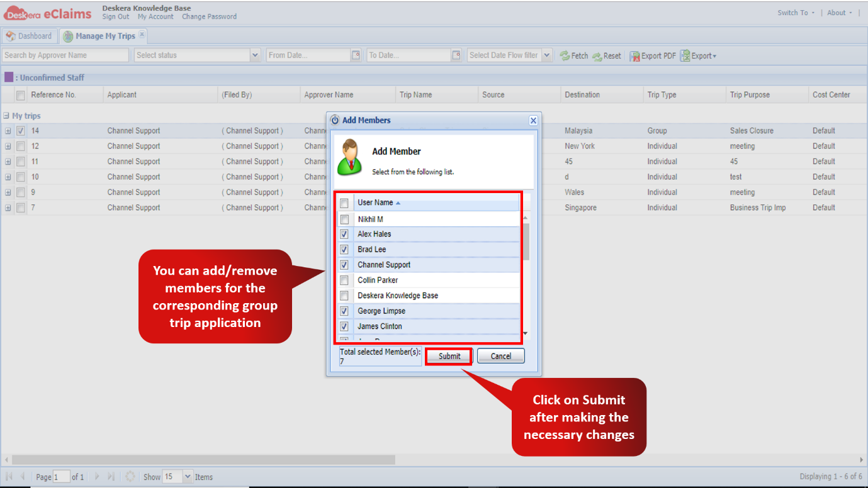Click the Export PDF icon
Image resolution: width=868 pixels, height=488 pixels.
click(x=635, y=56)
